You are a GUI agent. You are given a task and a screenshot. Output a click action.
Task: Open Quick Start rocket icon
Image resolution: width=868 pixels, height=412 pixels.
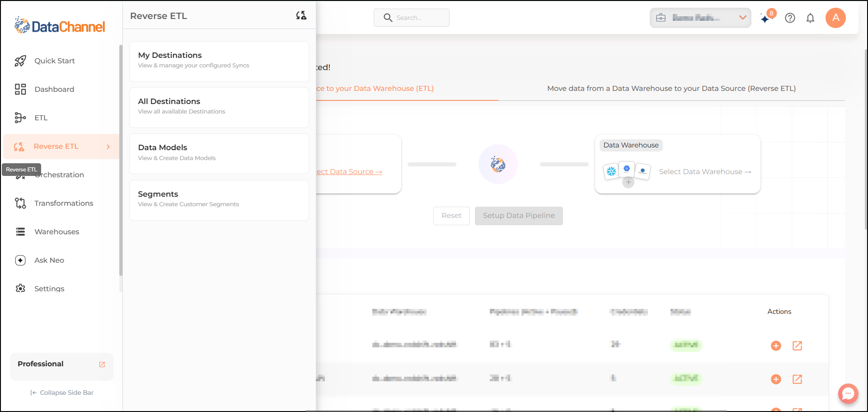tap(20, 61)
